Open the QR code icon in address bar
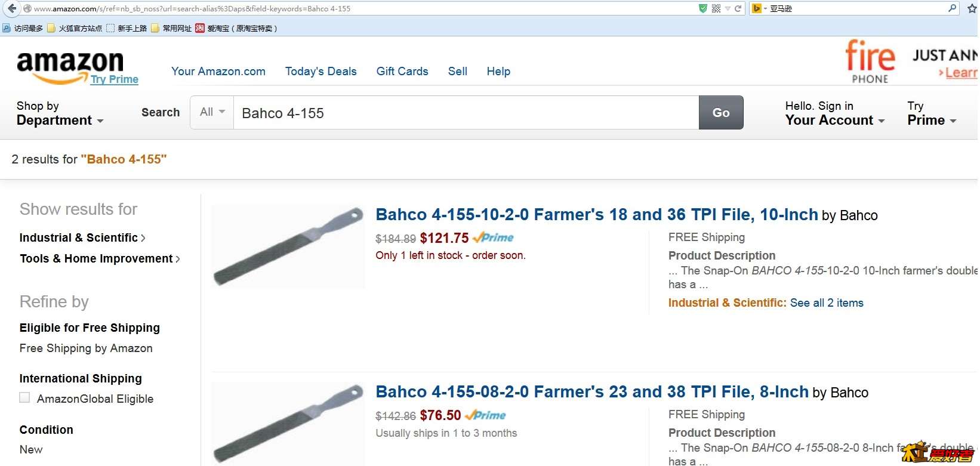Image resolution: width=980 pixels, height=466 pixels. [x=716, y=8]
